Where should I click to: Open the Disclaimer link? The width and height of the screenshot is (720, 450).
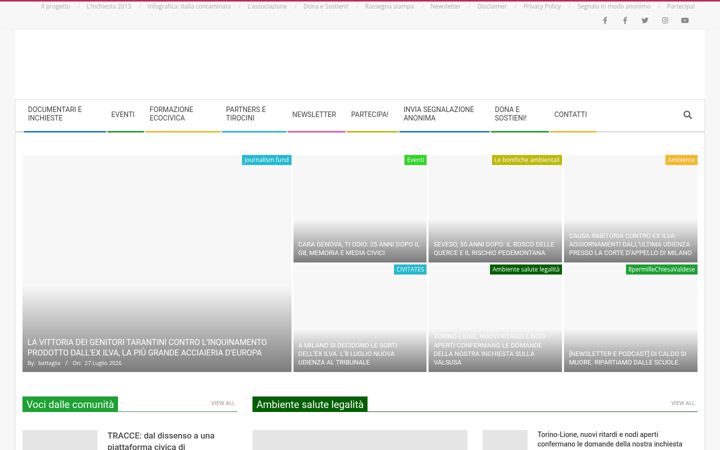(492, 6)
